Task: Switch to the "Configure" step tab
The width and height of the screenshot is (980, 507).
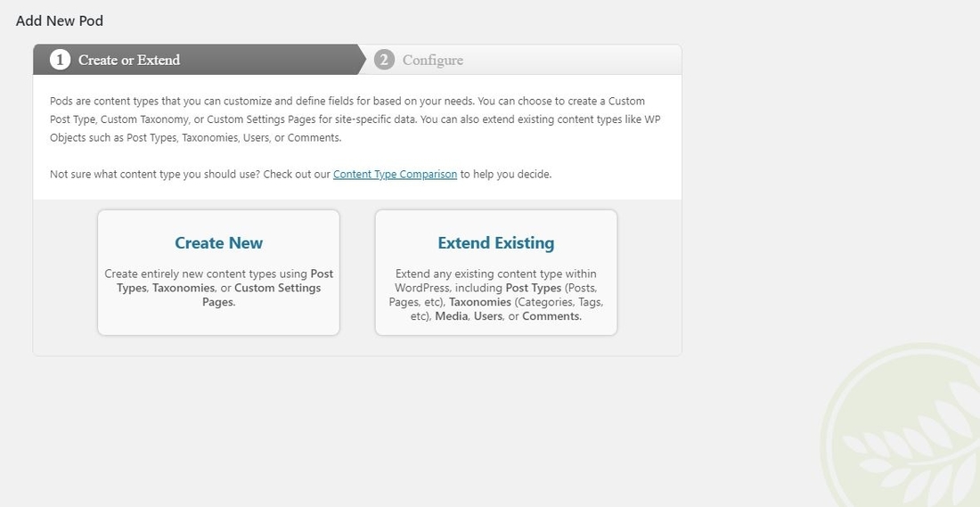Action: pos(433,60)
